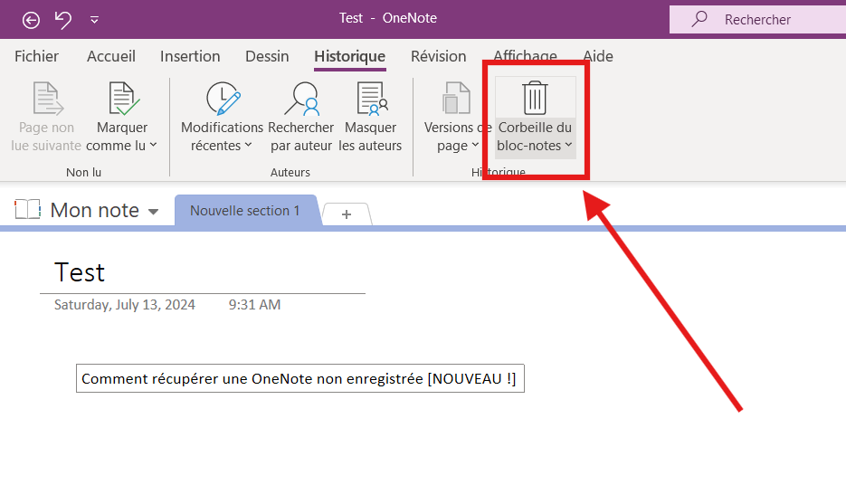Expand the Modifications récentes dropdown arrow
The height and width of the screenshot is (504, 846).
(248, 145)
